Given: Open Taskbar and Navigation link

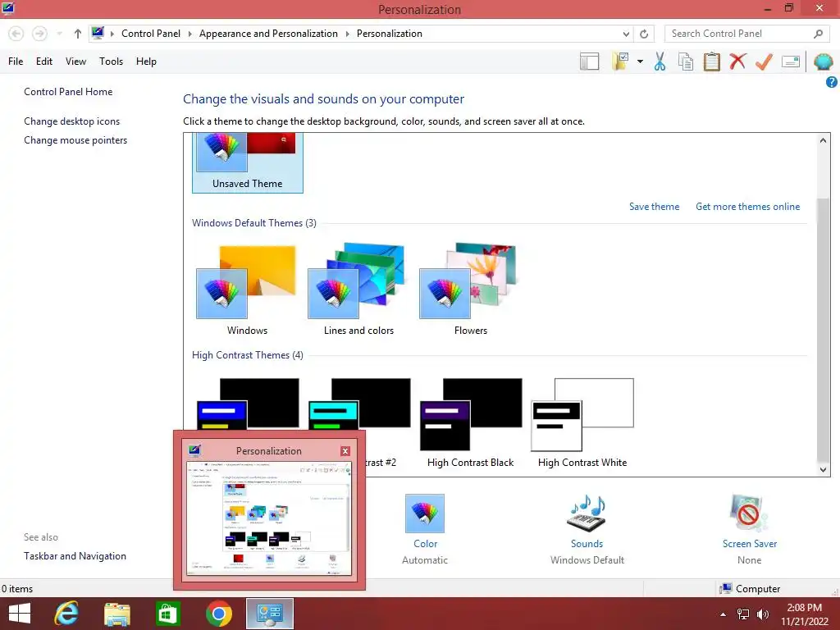Looking at the screenshot, I should point(75,556).
